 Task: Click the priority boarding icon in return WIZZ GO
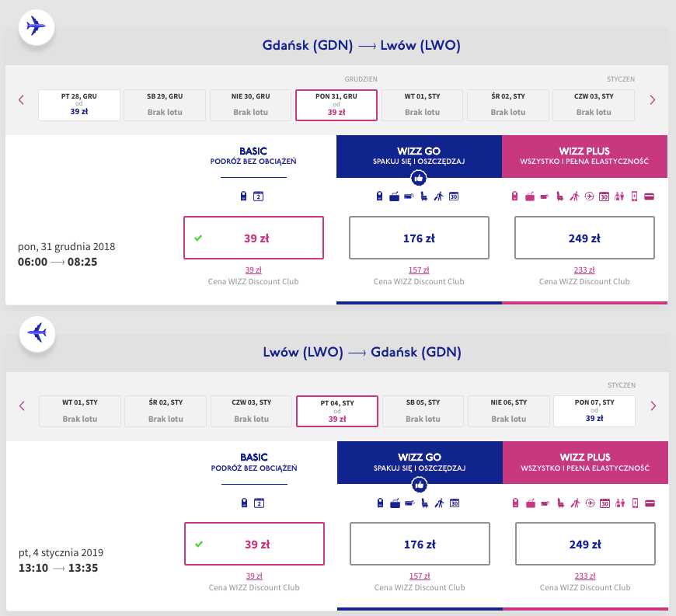click(x=438, y=503)
